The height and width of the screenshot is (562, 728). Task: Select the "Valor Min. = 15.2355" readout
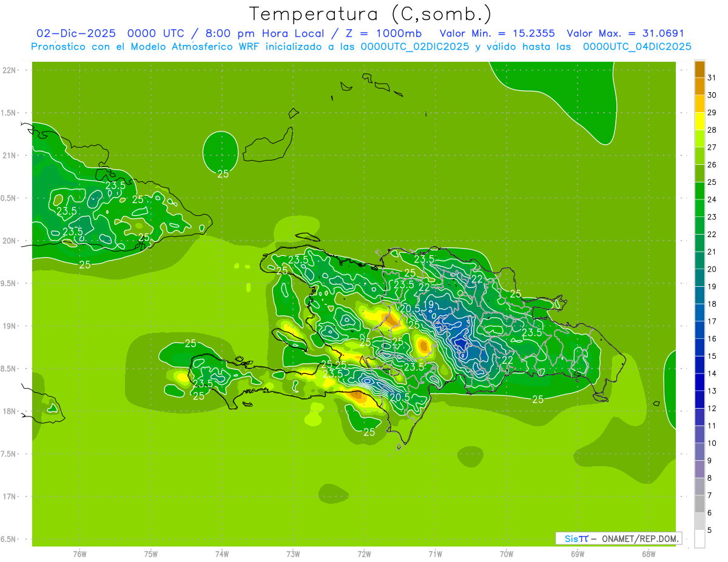click(x=497, y=33)
